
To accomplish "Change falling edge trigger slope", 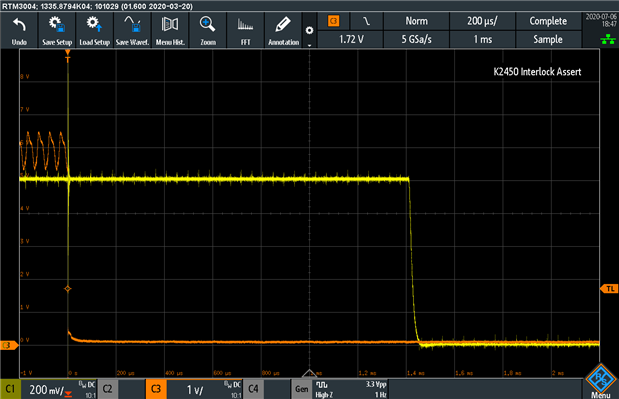I will (x=367, y=21).
